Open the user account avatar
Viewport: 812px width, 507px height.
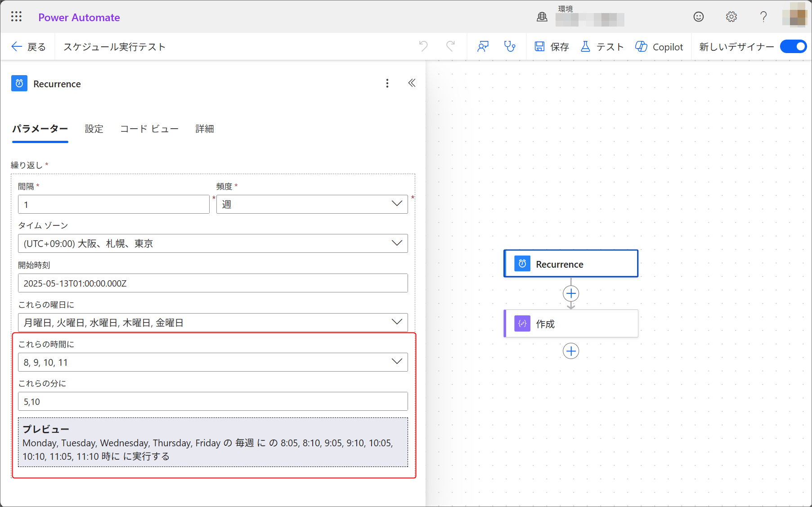[x=794, y=14]
